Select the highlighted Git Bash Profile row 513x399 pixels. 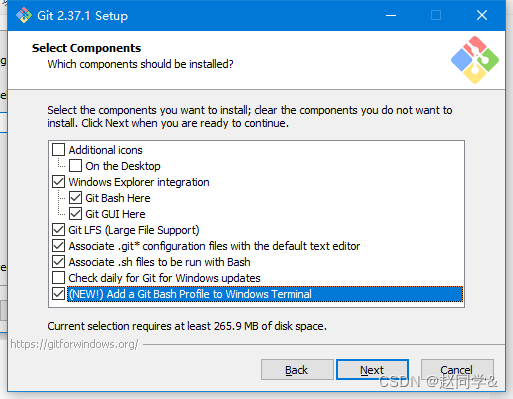[265, 294]
